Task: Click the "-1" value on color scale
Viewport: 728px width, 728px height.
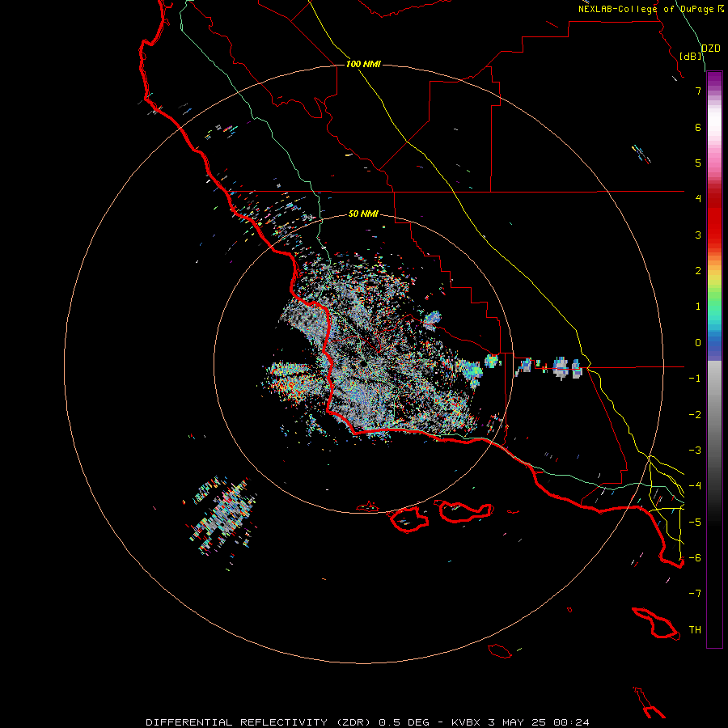Action: click(695, 379)
